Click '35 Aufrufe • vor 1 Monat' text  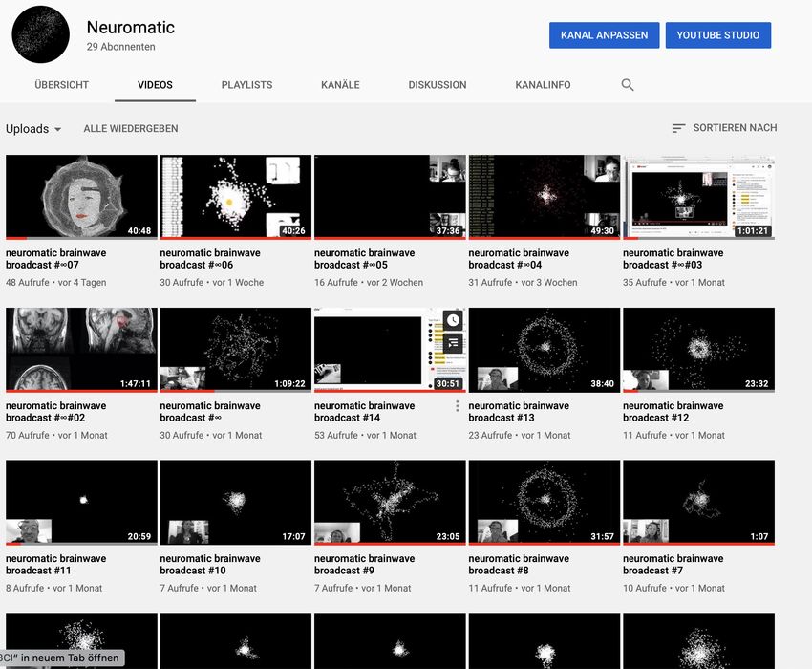click(674, 283)
